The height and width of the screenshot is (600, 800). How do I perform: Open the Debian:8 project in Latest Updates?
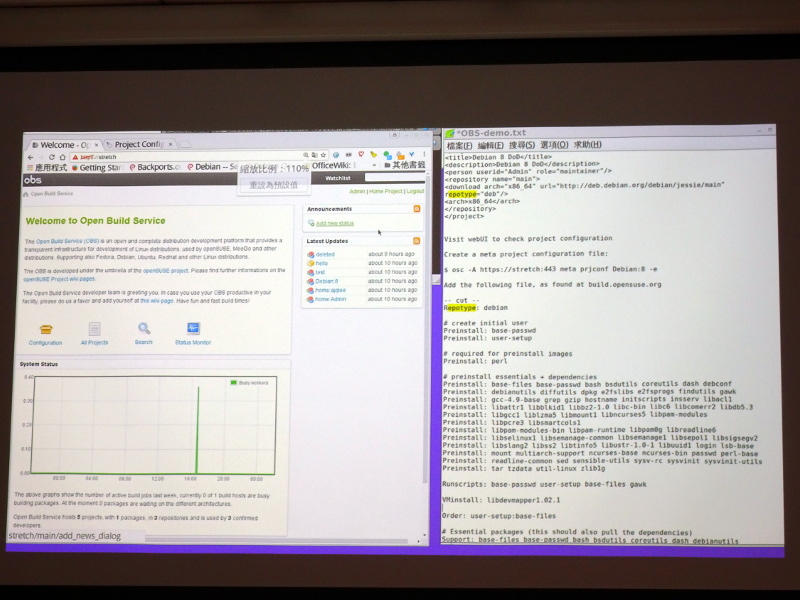(x=327, y=281)
